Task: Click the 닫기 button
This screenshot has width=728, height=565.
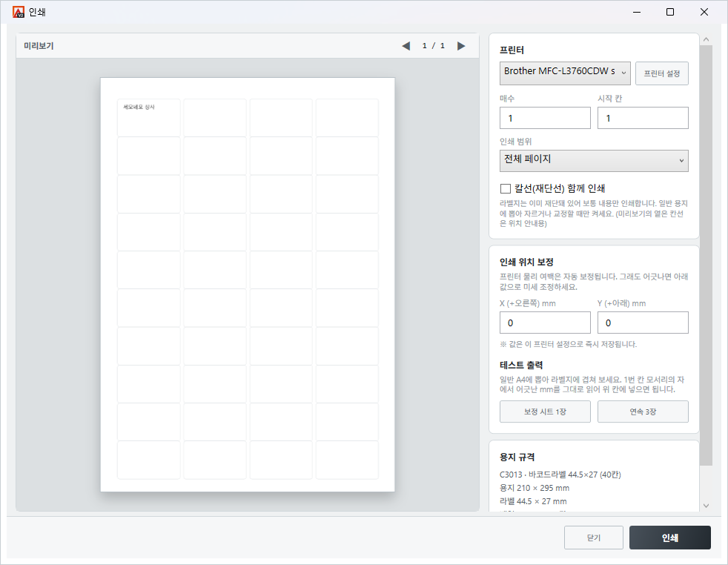Action: [593, 538]
